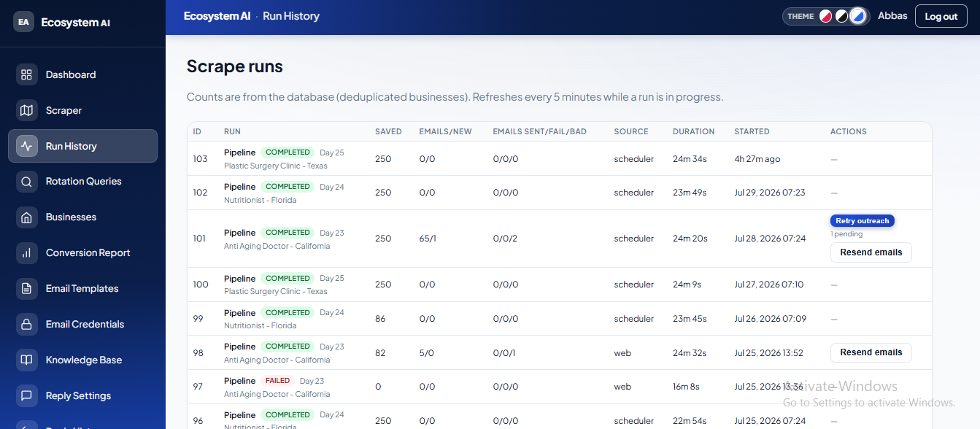Click the web source on run 98

(622, 353)
